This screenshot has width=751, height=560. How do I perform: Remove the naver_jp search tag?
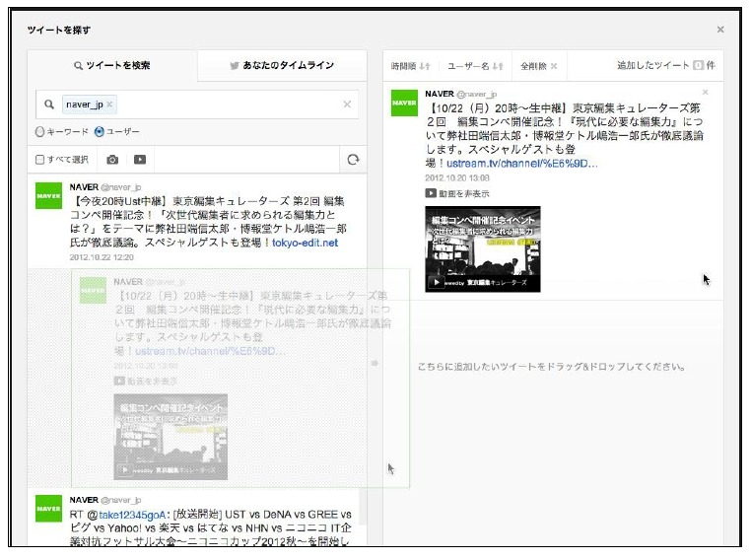tap(109, 105)
